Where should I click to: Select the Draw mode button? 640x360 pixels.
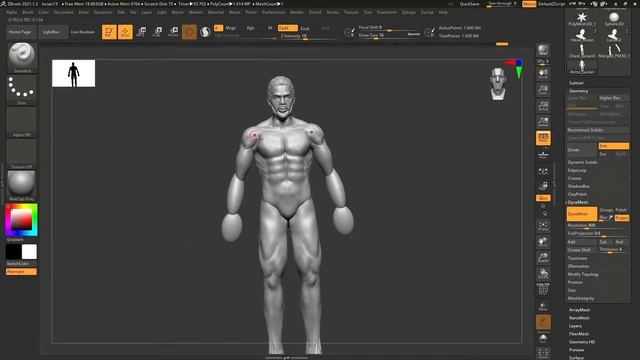[125, 32]
